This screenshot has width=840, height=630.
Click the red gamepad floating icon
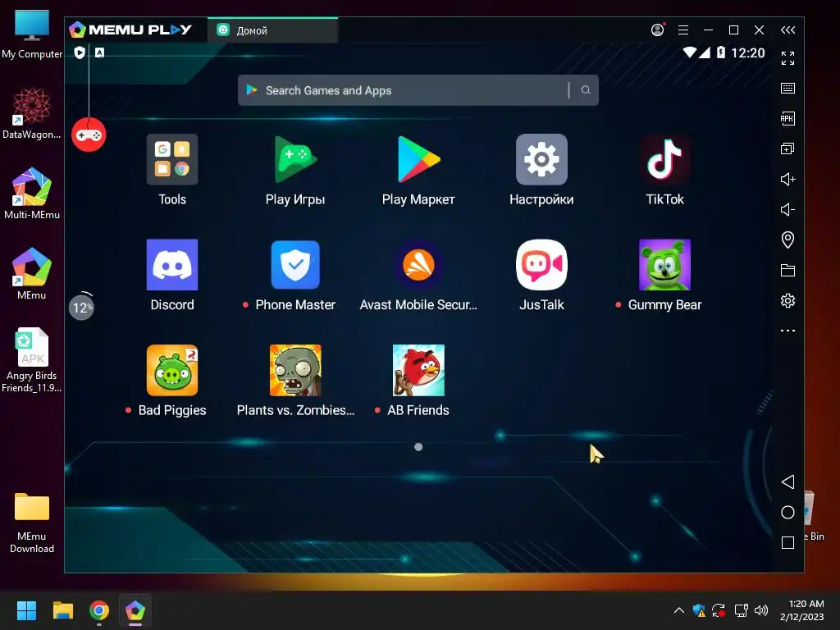click(89, 135)
